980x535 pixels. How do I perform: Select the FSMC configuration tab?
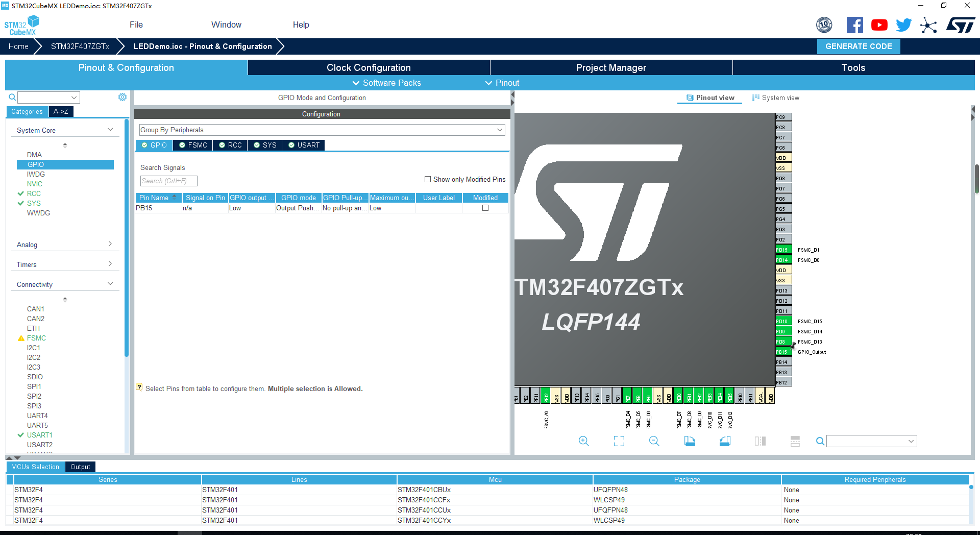click(193, 145)
